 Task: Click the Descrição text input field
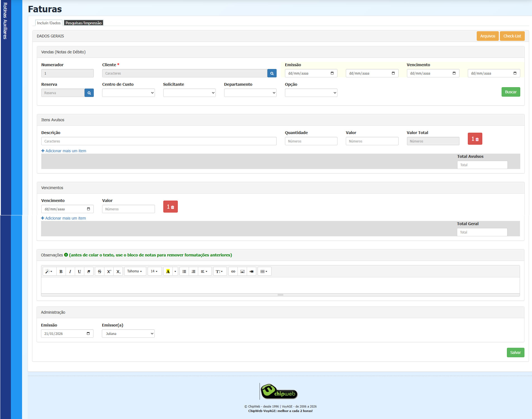[x=159, y=141]
